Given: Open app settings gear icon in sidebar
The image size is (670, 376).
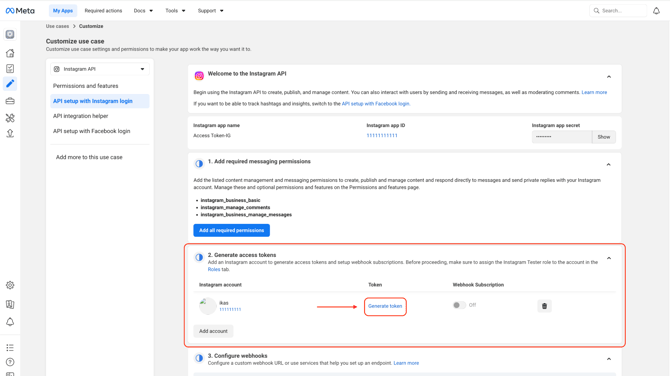Looking at the screenshot, I should tap(10, 285).
